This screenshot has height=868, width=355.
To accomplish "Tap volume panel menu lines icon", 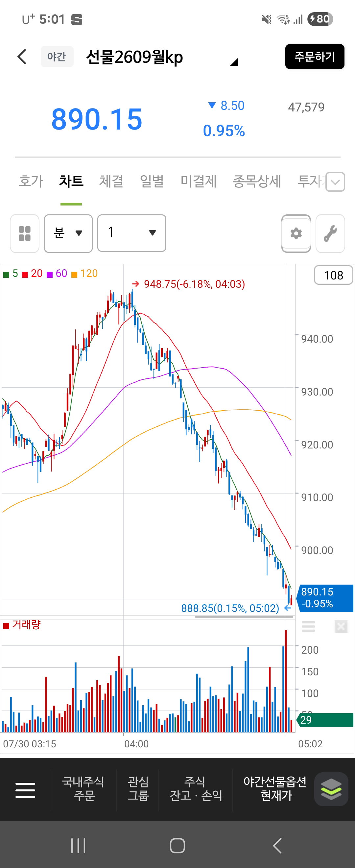I will [309, 626].
